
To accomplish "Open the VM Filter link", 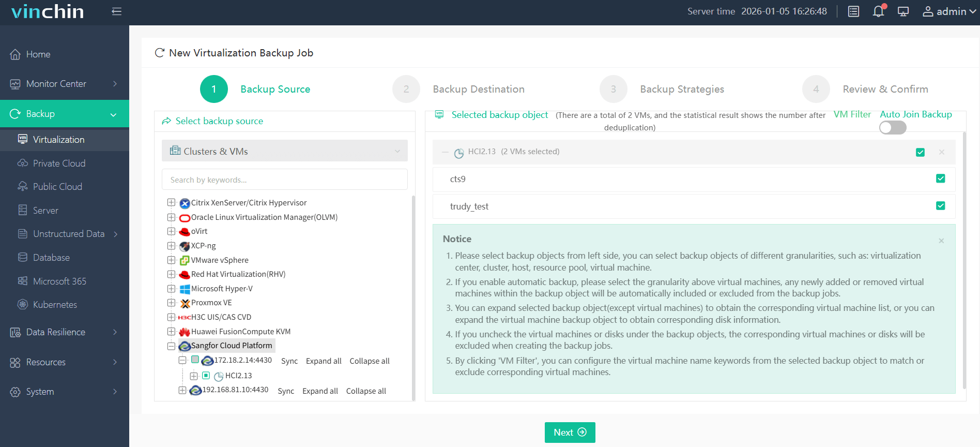I will click(852, 114).
